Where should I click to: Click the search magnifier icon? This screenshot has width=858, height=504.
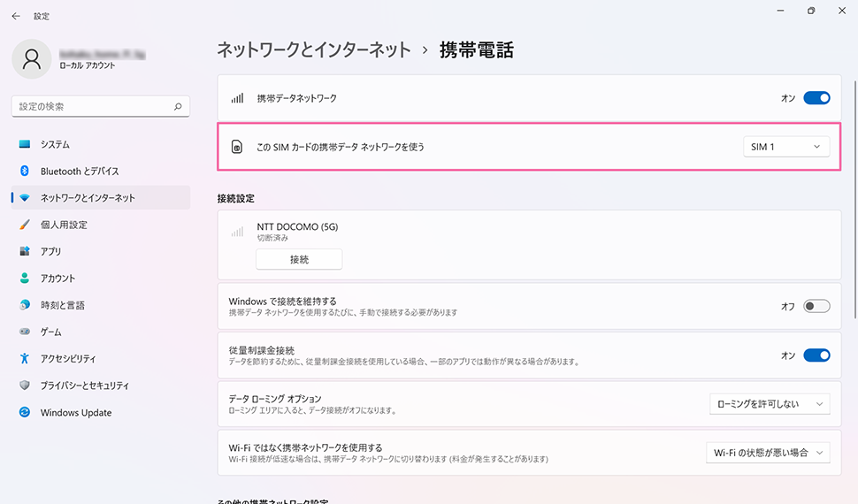click(x=178, y=107)
